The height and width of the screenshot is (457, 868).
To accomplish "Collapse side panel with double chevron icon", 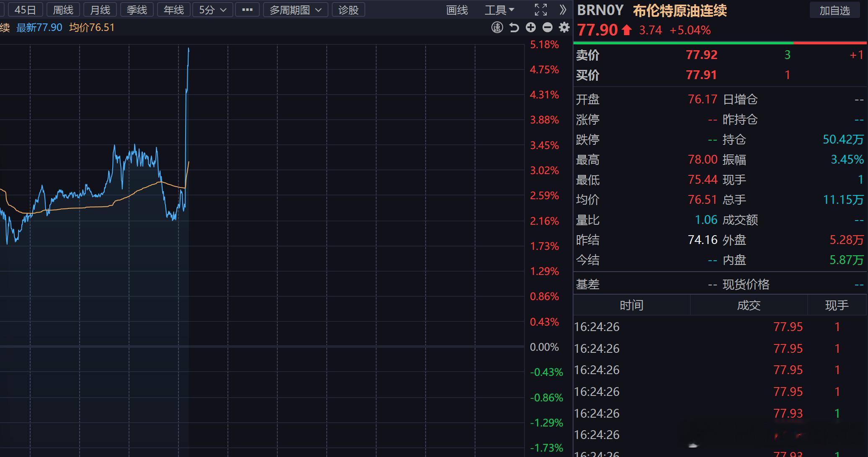I will (x=563, y=10).
